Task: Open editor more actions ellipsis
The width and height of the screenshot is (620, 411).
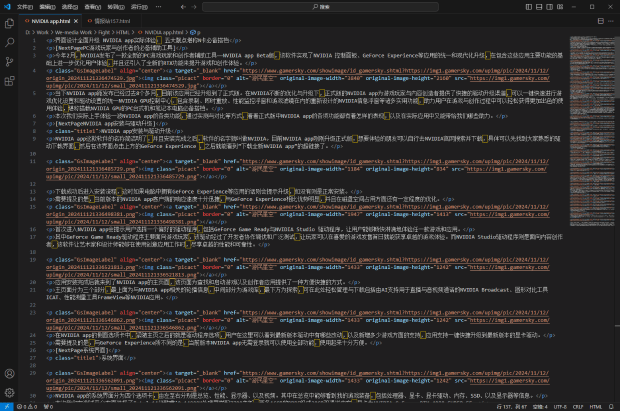Action: pyautogui.click(x=611, y=21)
